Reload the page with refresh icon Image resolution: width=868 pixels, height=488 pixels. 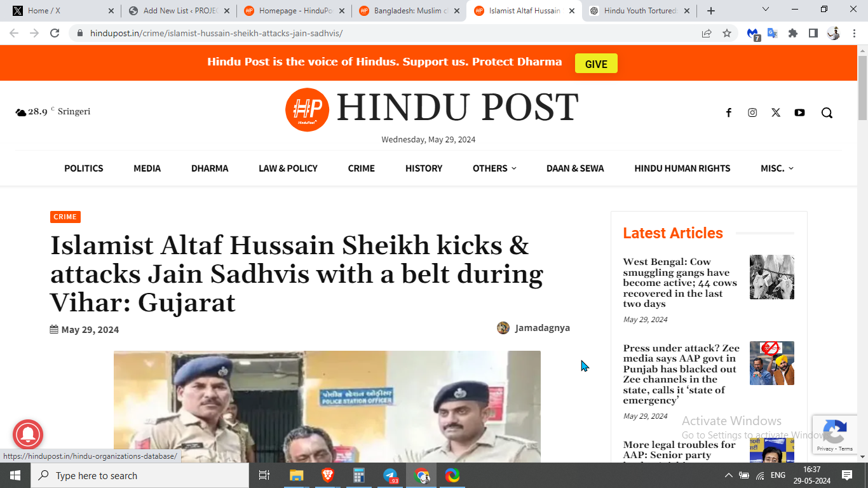point(55,33)
